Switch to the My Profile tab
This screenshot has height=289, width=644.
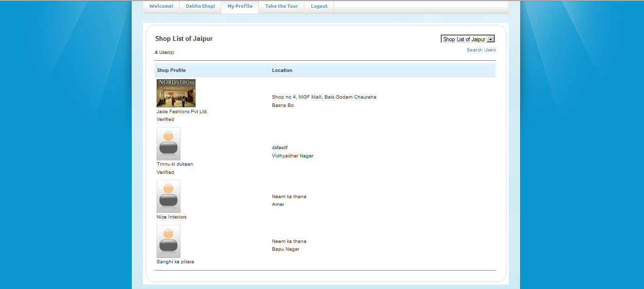tap(240, 6)
